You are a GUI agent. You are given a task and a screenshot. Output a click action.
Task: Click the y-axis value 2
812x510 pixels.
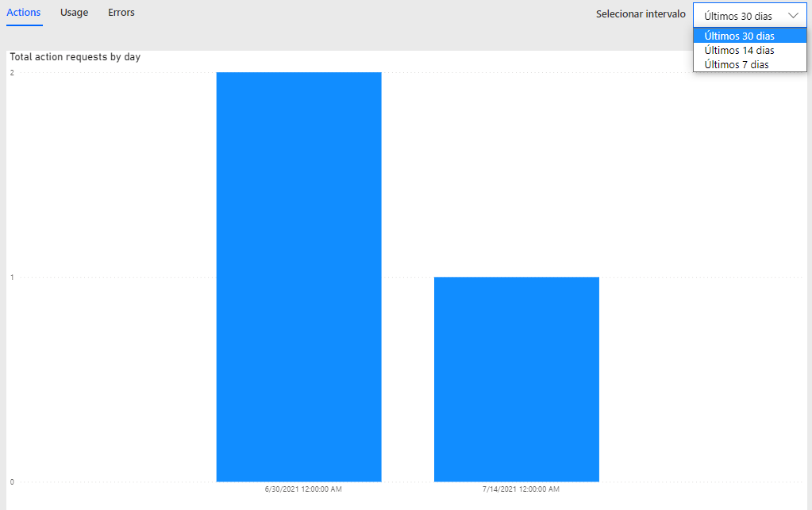12,72
